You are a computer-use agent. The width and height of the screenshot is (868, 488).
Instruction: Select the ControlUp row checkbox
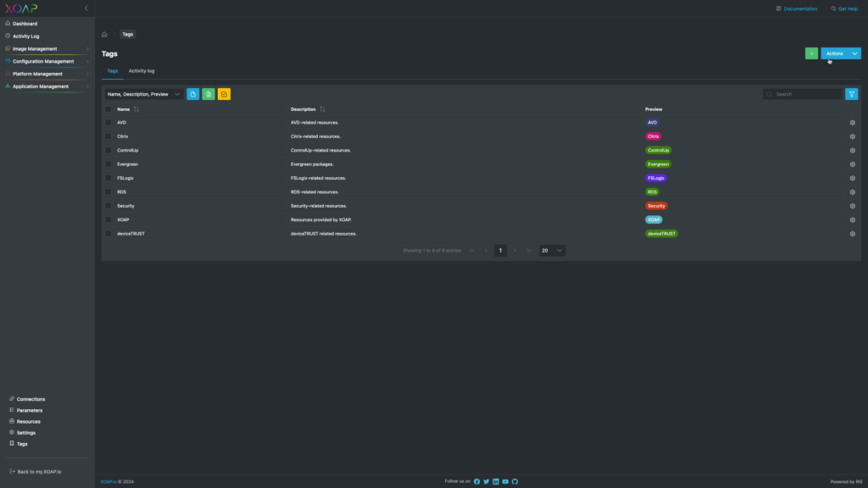point(108,151)
